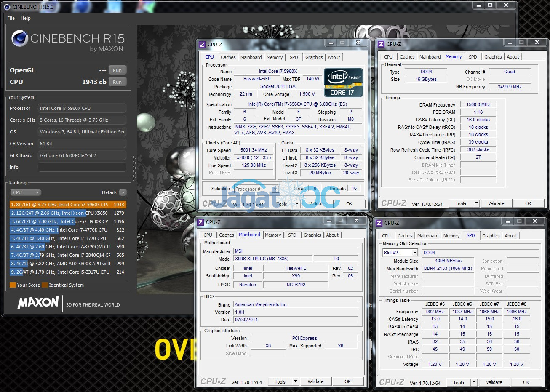
Task: Open Tools dropdown arrow in Memory window
Action: [476, 203]
